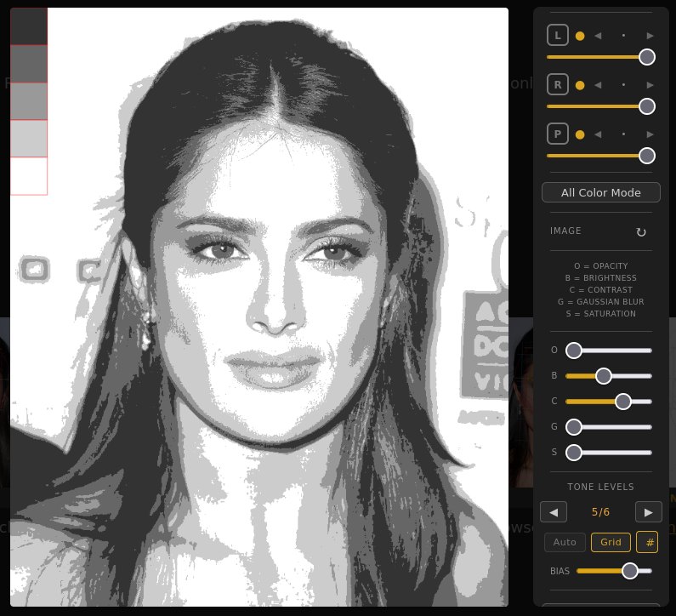Reset image settings with the refresh icon
The height and width of the screenshot is (616, 676).
click(641, 232)
